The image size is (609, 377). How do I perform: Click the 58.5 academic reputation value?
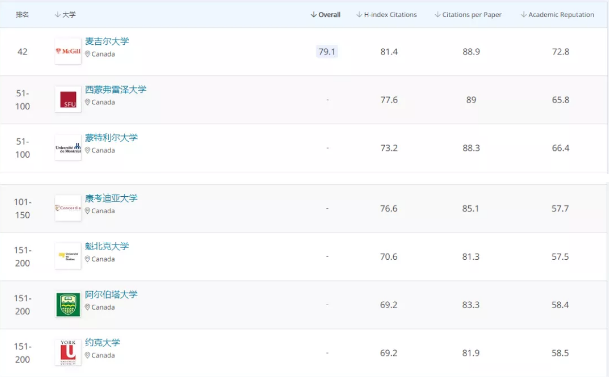pyautogui.click(x=560, y=353)
